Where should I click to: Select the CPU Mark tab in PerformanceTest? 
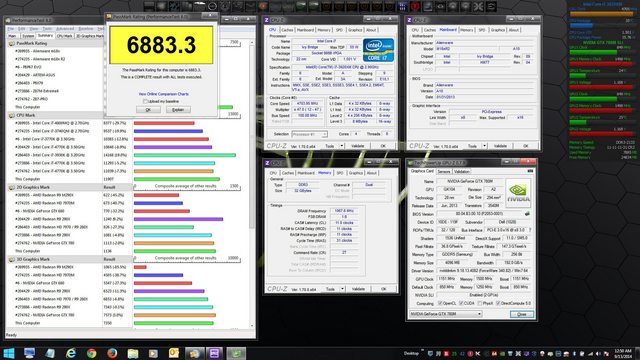(x=64, y=36)
